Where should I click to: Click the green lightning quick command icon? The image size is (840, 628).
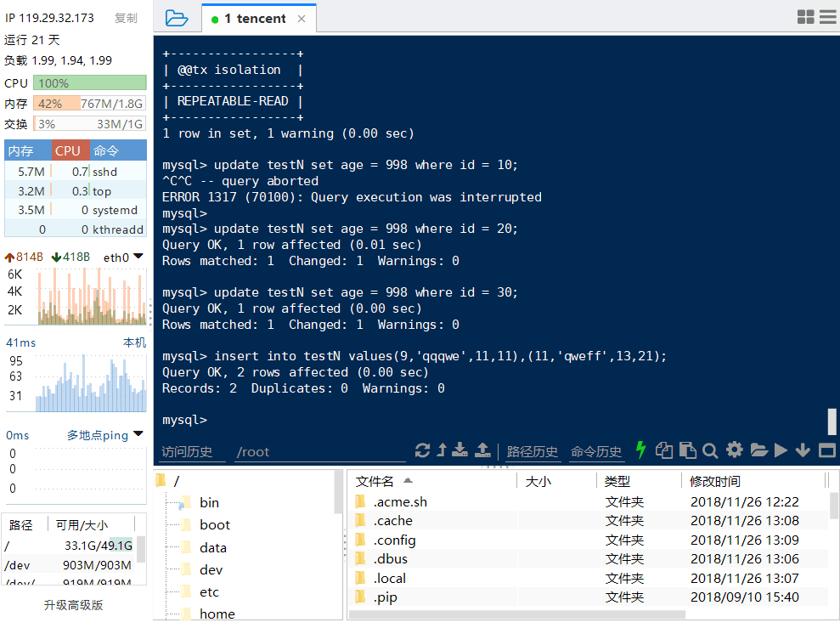point(640,450)
